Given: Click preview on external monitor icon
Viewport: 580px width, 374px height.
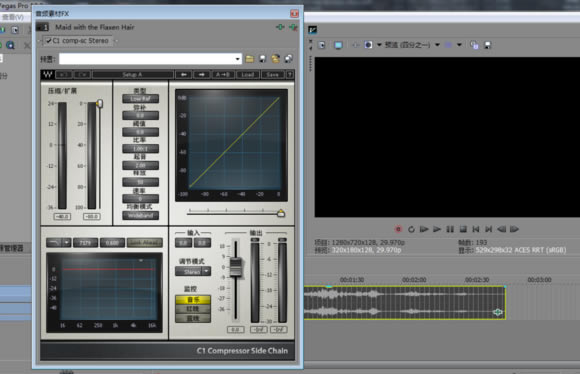Looking at the screenshot, I should [338, 45].
